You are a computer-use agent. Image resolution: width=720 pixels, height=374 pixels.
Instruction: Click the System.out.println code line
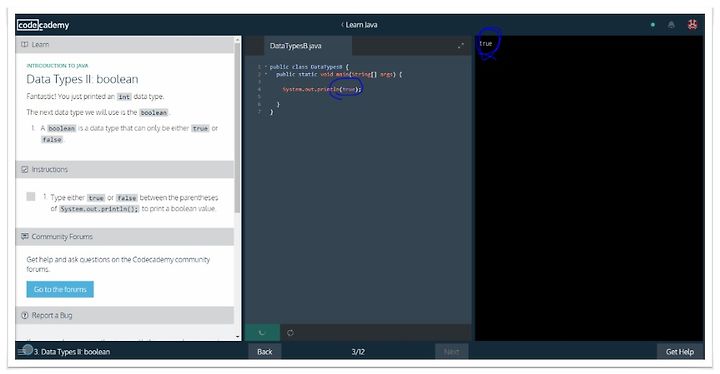point(322,89)
